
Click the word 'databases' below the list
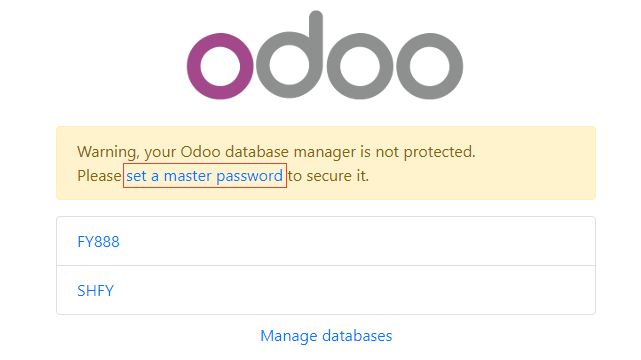tap(357, 335)
